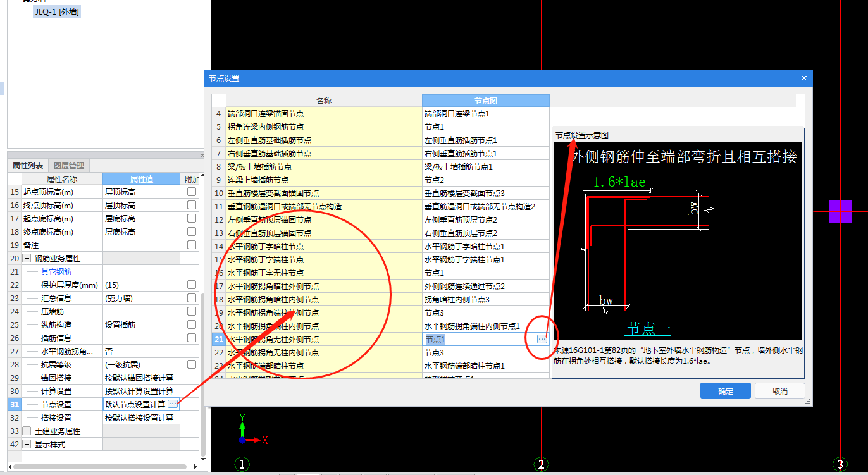This screenshot has height=475, width=868.
Task: Open the ellipsis button for 节点设置 property
Action: [x=173, y=404]
